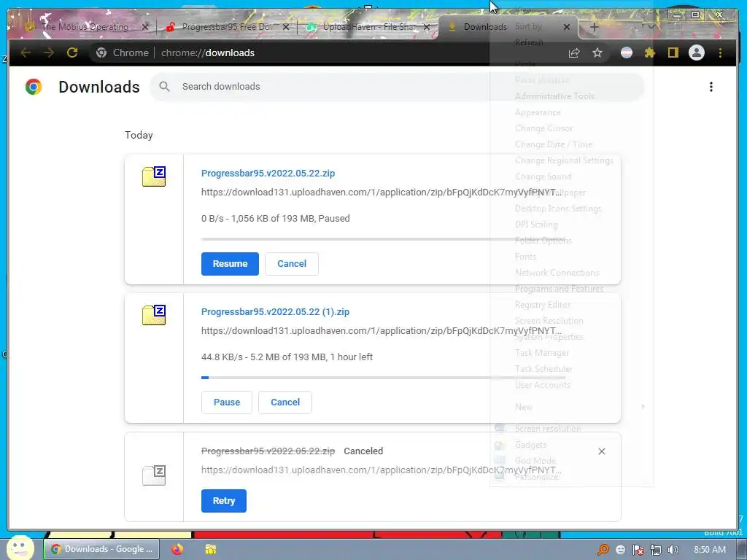The image size is (747, 560).
Task: Click the paused download's source URL
Action: [x=381, y=192]
